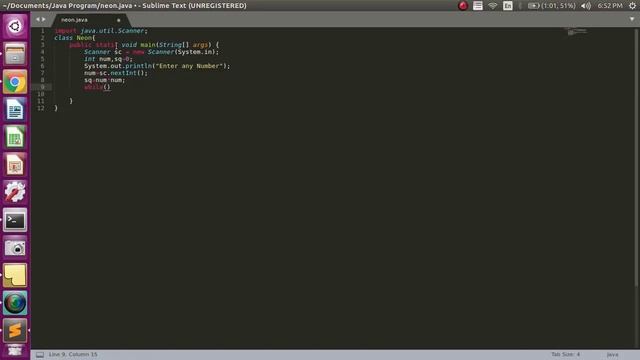
Task: Open system session gear menu
Action: pyautogui.click(x=632, y=6)
